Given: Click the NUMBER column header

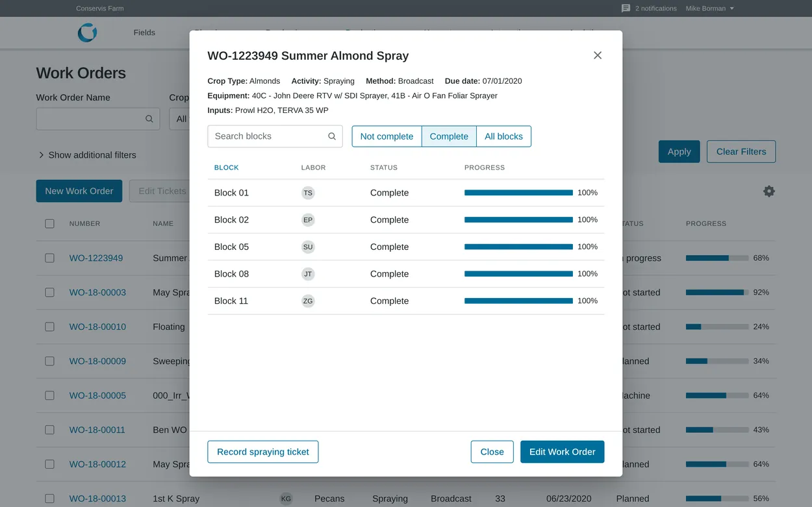Looking at the screenshot, I should (x=85, y=223).
